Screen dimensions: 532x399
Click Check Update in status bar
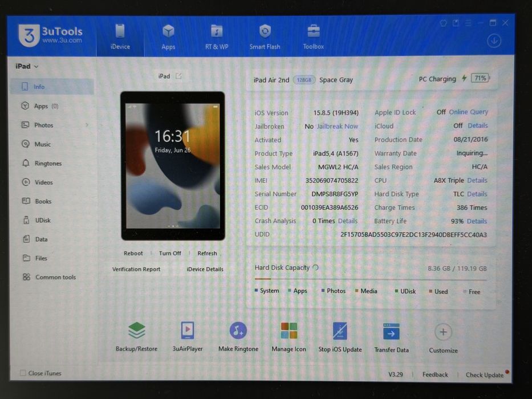[485, 375]
